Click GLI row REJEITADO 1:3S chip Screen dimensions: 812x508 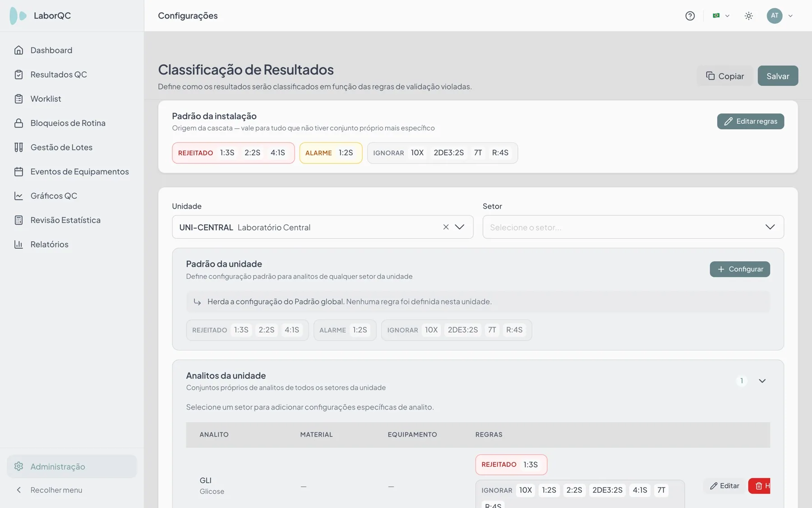tap(531, 465)
